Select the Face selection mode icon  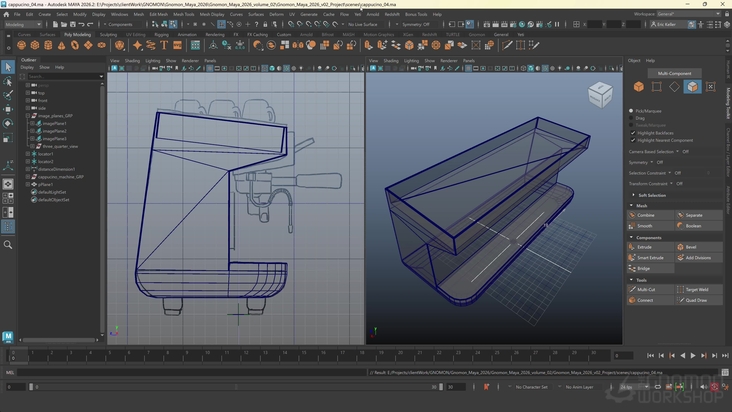[692, 87]
